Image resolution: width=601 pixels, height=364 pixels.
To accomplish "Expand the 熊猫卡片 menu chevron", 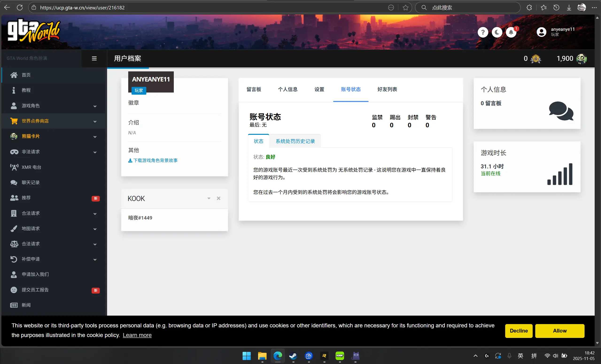I will point(95,137).
